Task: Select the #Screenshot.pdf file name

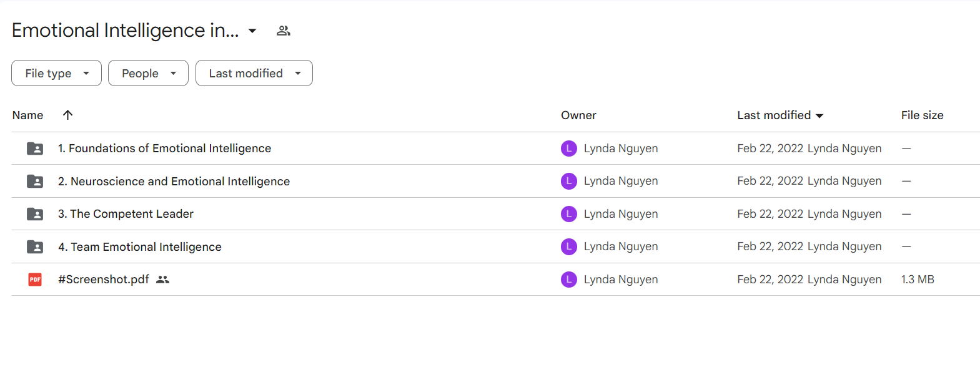Action: (x=104, y=280)
